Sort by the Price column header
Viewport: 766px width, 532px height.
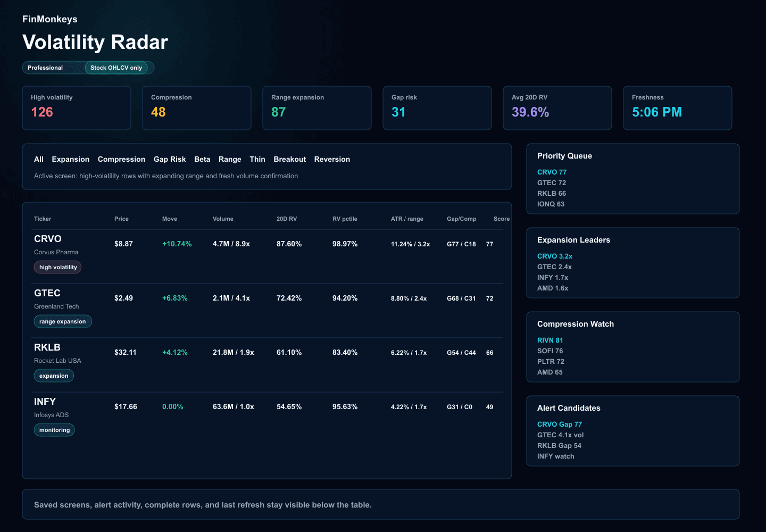[121, 219]
